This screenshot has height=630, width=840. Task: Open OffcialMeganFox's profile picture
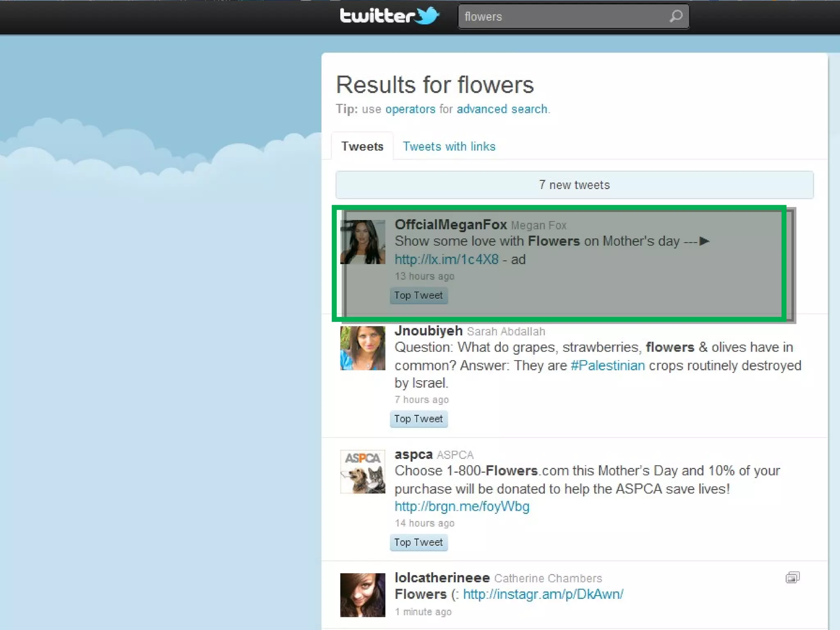click(363, 242)
